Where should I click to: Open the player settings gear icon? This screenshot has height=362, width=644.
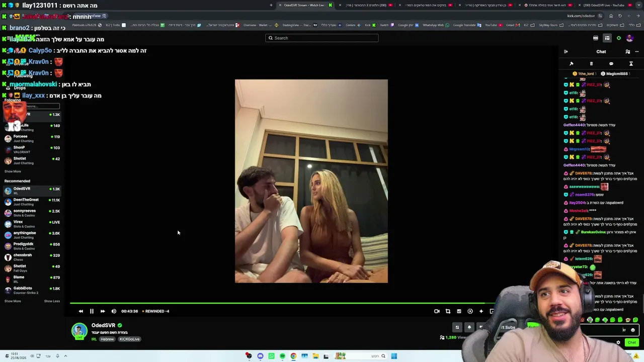tap(470, 311)
